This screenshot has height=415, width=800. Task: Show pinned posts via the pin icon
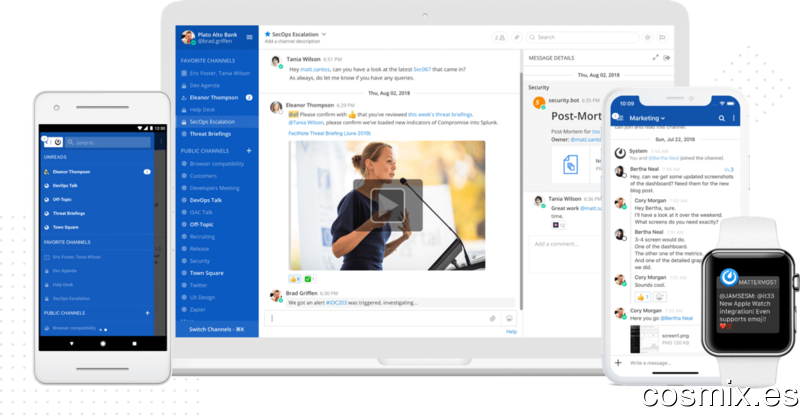[x=517, y=37]
